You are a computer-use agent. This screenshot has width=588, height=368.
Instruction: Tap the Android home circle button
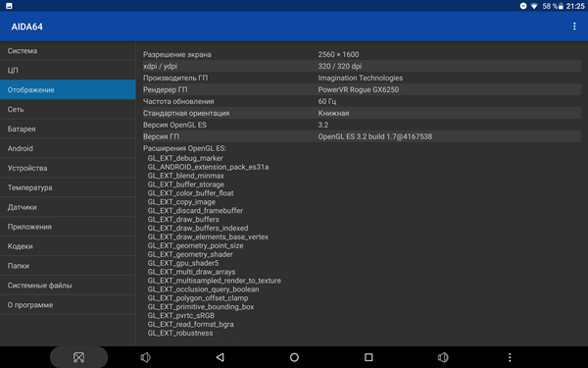(x=294, y=357)
